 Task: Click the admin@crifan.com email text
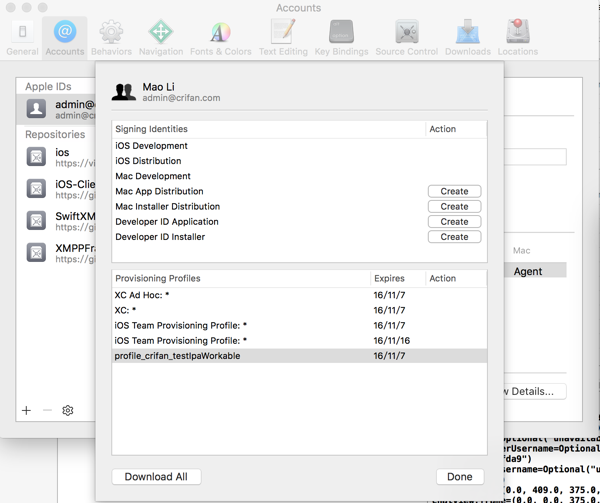click(181, 98)
